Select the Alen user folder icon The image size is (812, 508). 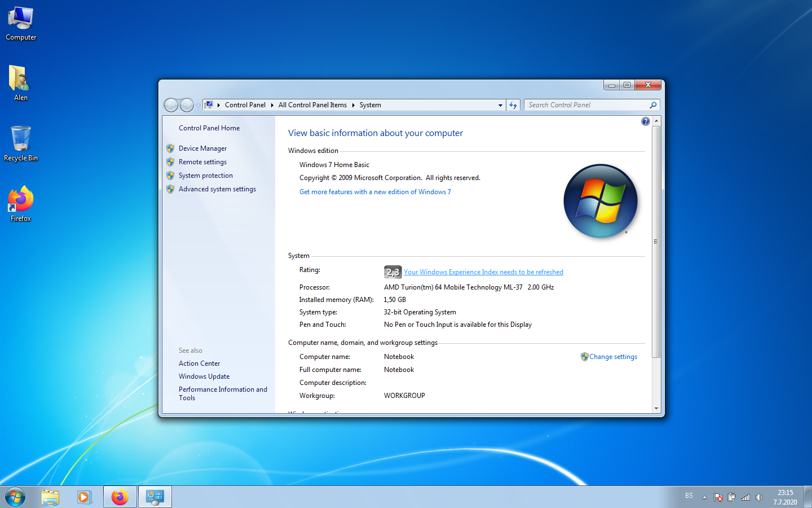click(x=21, y=84)
